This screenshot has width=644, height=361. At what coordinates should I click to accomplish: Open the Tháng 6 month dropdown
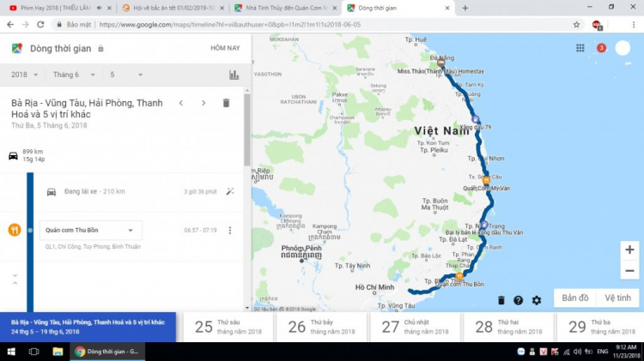click(74, 75)
